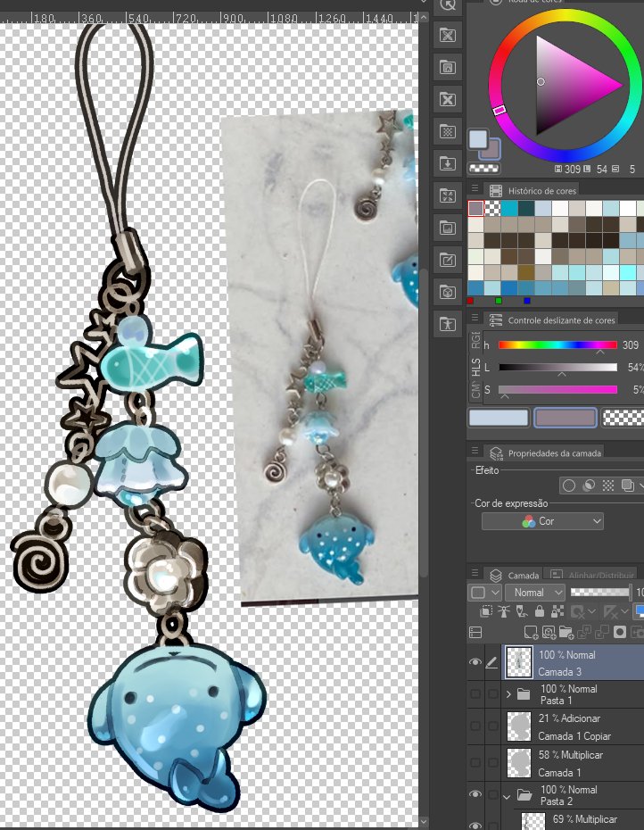Viewport: 644px width, 830px height.
Task: Open Camada panel hamburger menu icon
Action: point(475,573)
